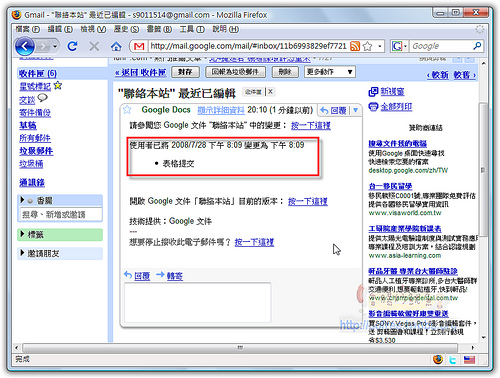Screen dimensions: 500x378
Task: Open 垃圾郵件 spam link
Action: [36, 151]
